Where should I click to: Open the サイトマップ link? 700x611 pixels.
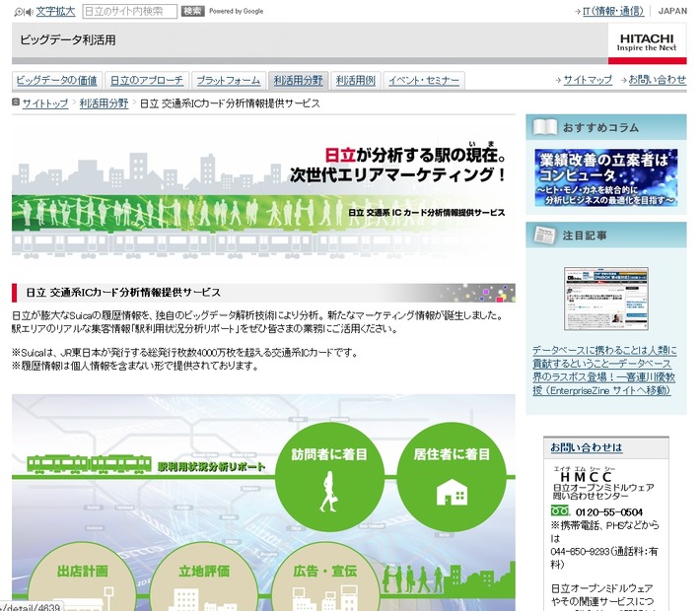point(588,81)
